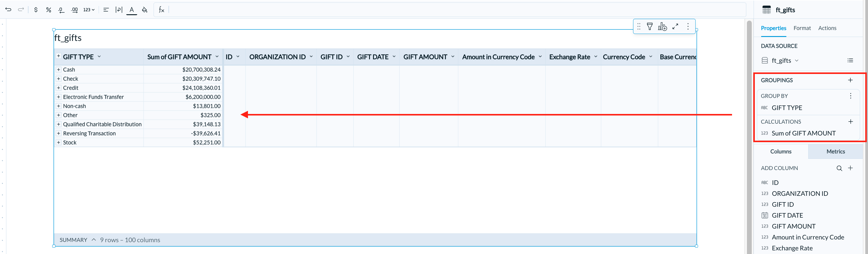Expand Qualified Charitable Distribution group
The width and height of the screenshot is (868, 254).
[x=58, y=124]
